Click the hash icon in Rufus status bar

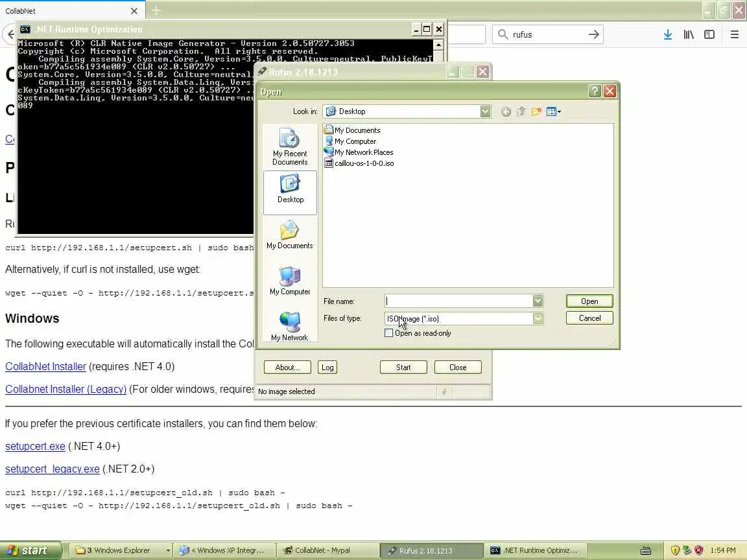coord(444,392)
